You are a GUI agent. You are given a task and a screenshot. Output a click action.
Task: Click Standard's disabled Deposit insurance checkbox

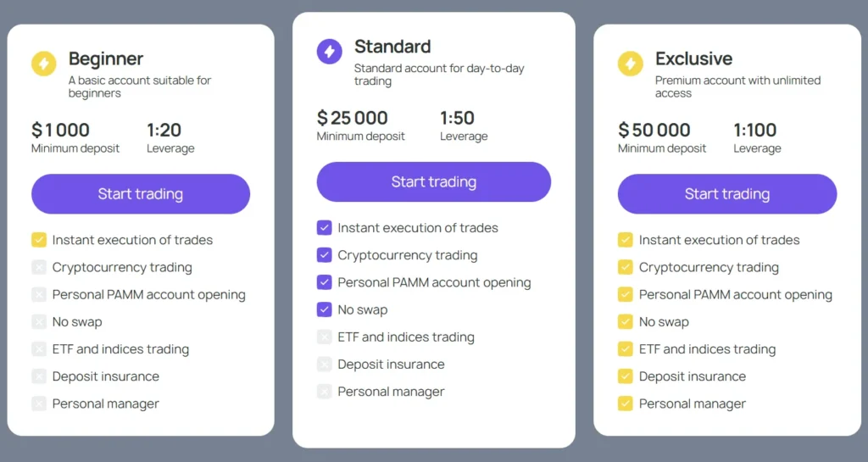pyautogui.click(x=325, y=365)
